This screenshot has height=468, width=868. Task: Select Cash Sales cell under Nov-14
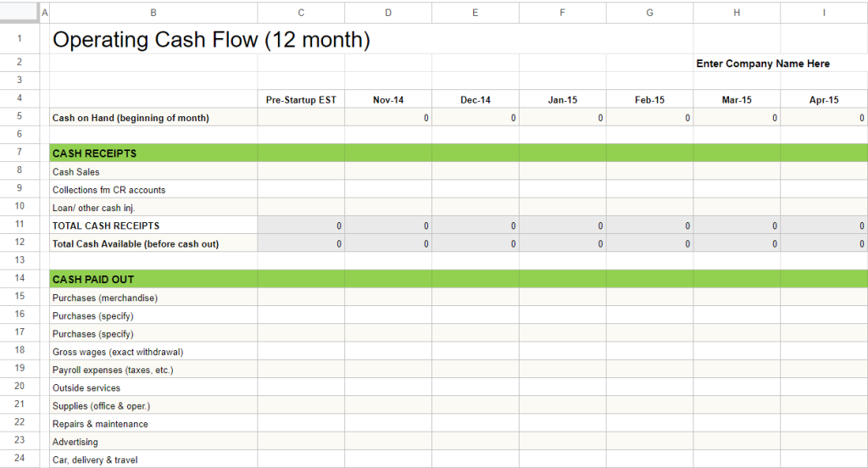[x=388, y=172]
